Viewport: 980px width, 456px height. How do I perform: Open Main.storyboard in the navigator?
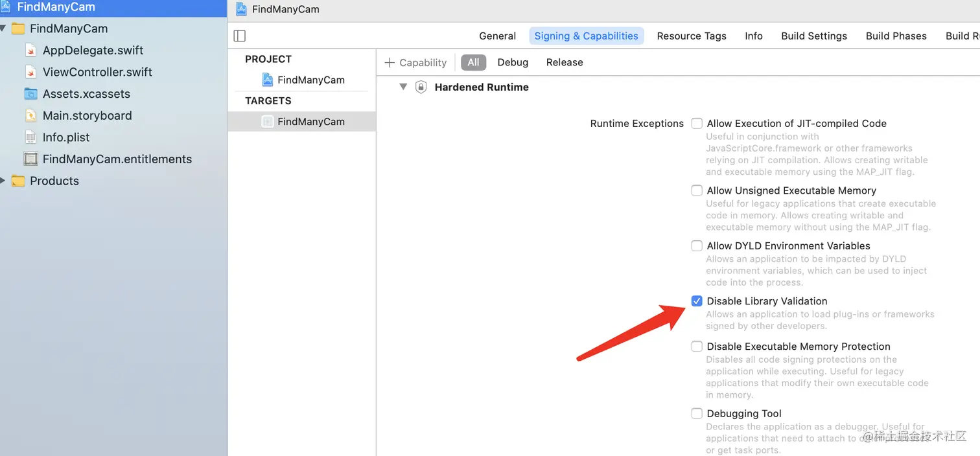pos(87,115)
